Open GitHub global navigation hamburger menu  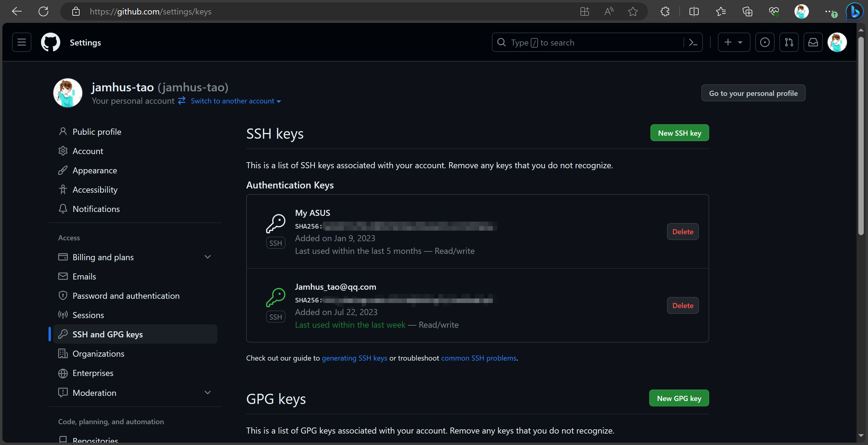[22, 43]
